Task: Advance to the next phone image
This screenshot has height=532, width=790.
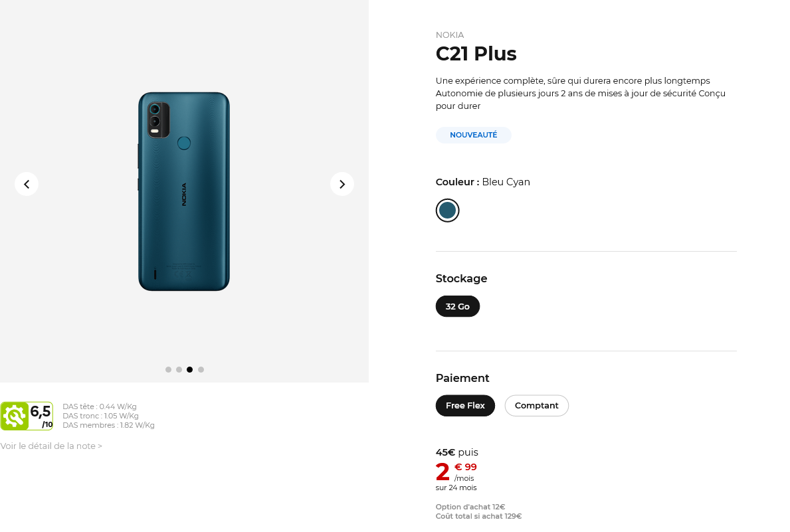Action: (342, 184)
